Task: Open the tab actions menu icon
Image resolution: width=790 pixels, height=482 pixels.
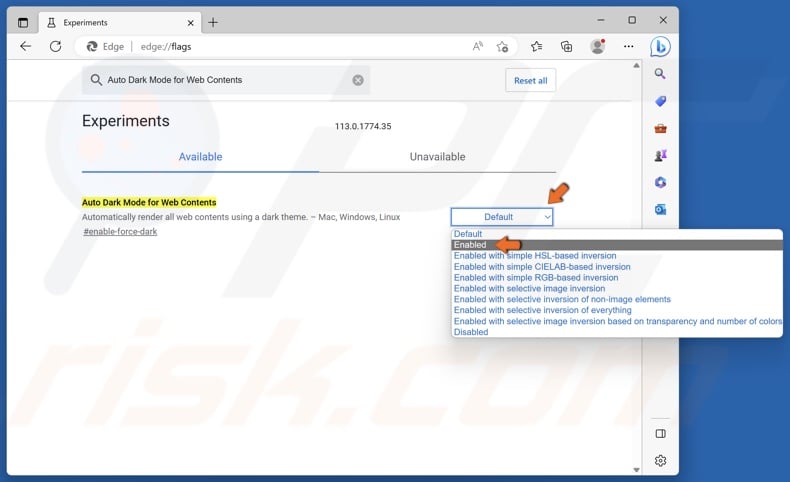Action: 23,22
